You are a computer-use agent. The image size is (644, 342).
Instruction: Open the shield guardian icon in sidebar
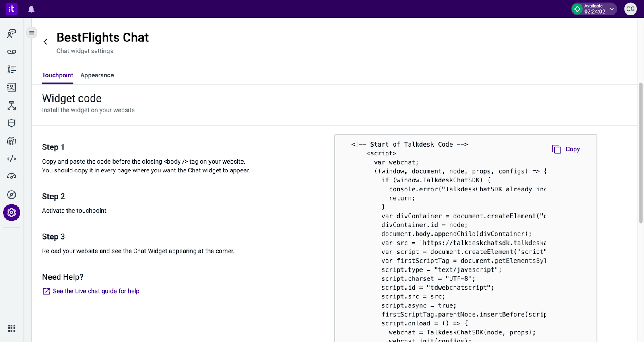coord(12,123)
